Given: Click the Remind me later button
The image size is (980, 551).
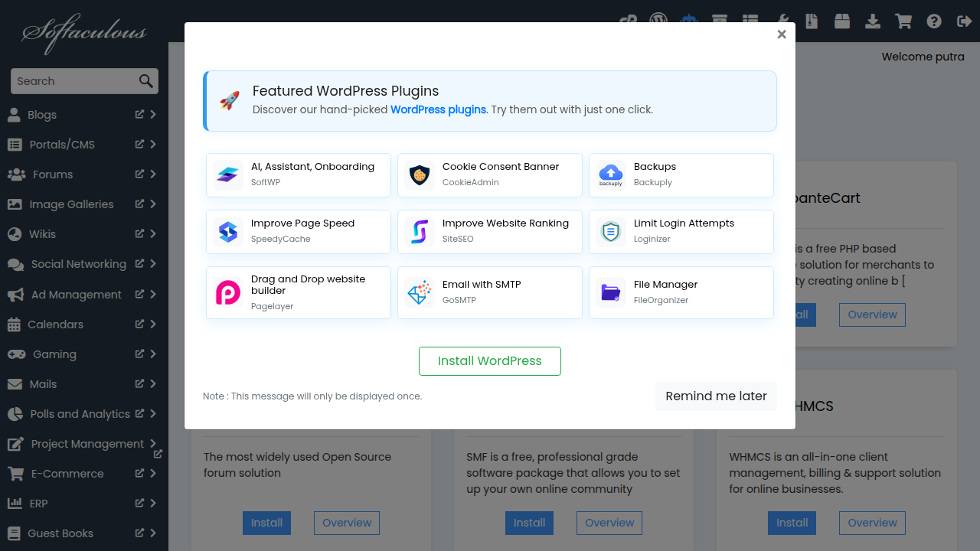Looking at the screenshot, I should [716, 396].
